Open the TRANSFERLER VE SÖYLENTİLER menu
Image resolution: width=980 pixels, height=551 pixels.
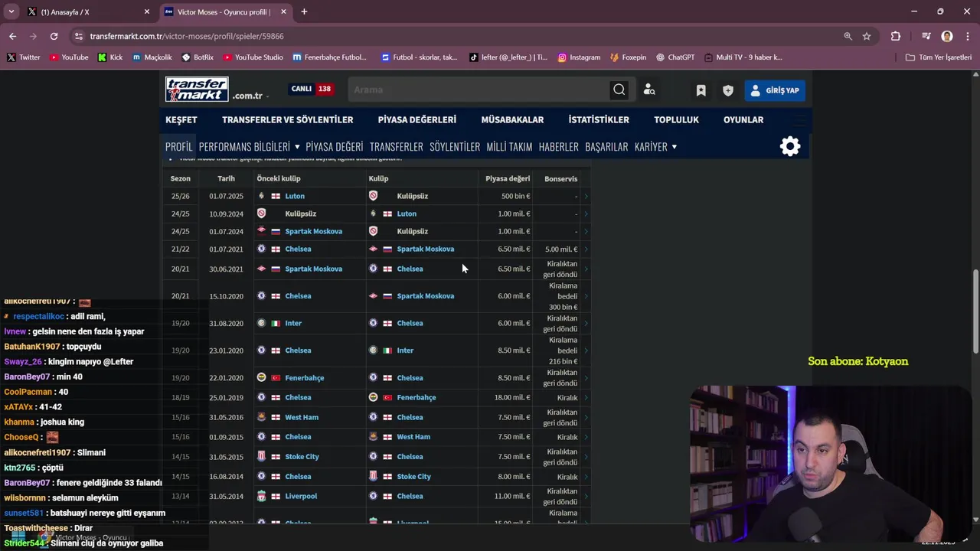point(288,119)
